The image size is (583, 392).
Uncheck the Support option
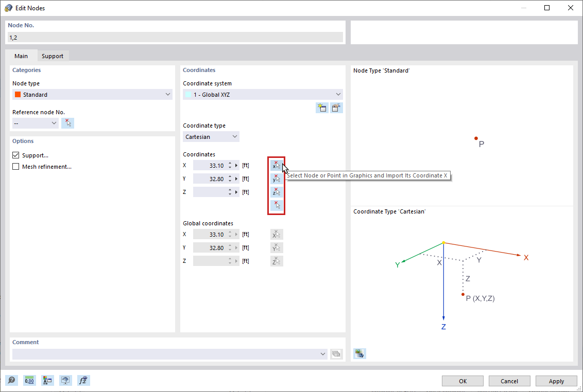(x=15, y=155)
